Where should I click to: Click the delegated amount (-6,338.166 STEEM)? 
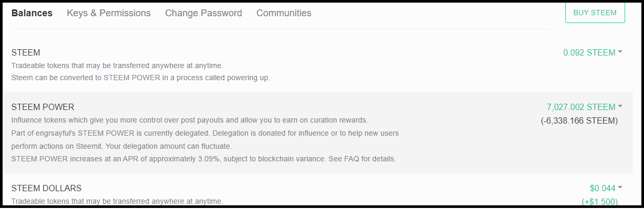[x=579, y=121]
